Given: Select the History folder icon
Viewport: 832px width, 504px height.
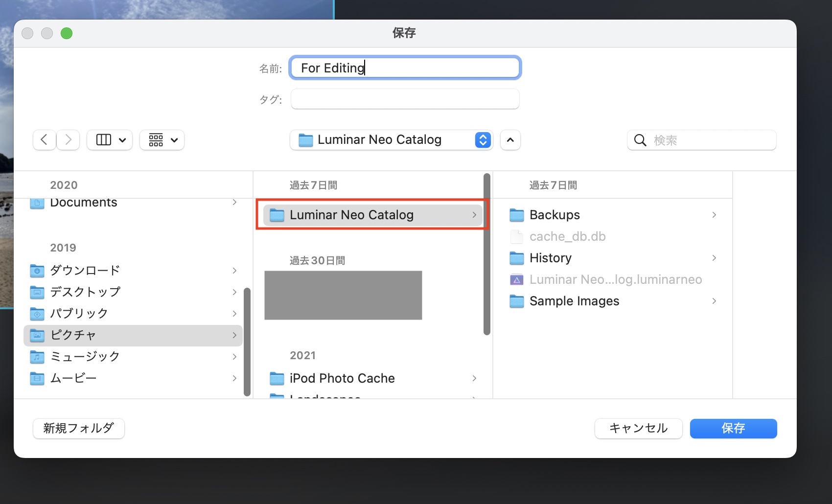Looking at the screenshot, I should coord(517,258).
